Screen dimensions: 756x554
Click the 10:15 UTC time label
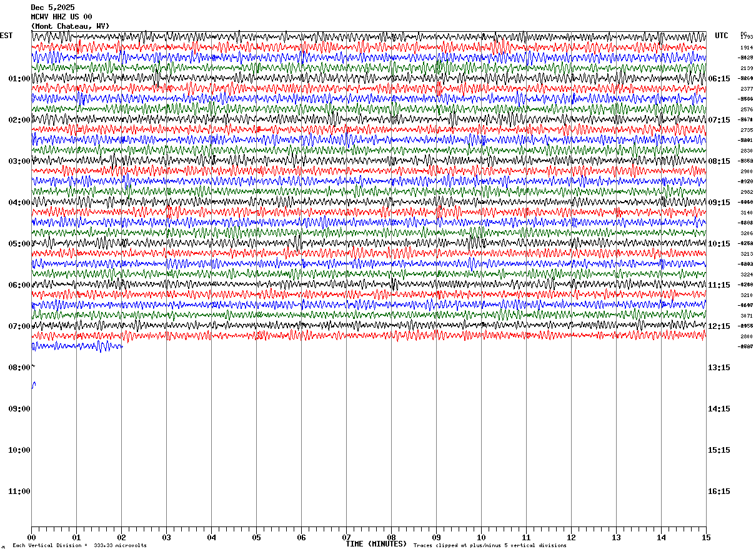[719, 244]
